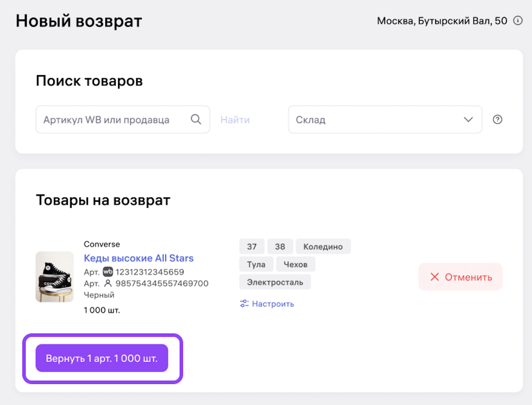
Task: Open the Converse sneakers thumbnail
Action: pos(55,277)
